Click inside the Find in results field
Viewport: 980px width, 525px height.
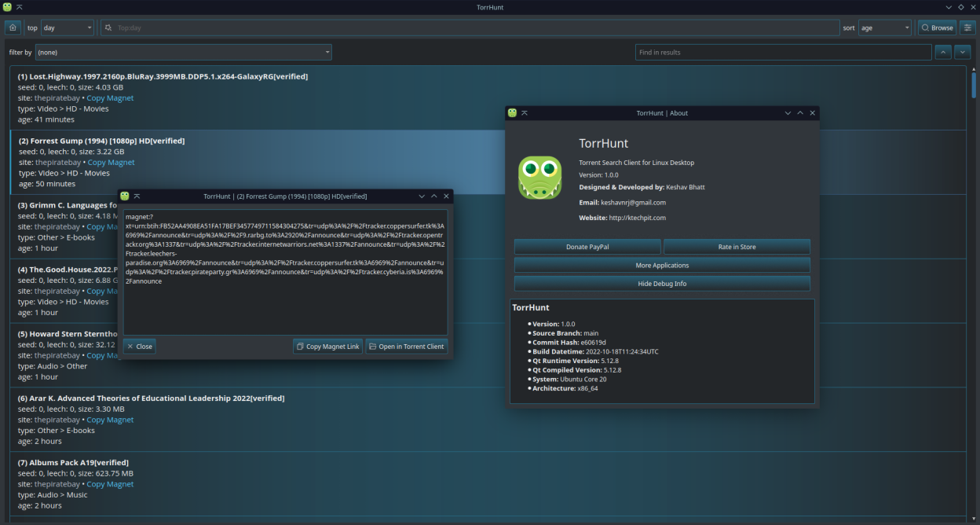click(783, 52)
